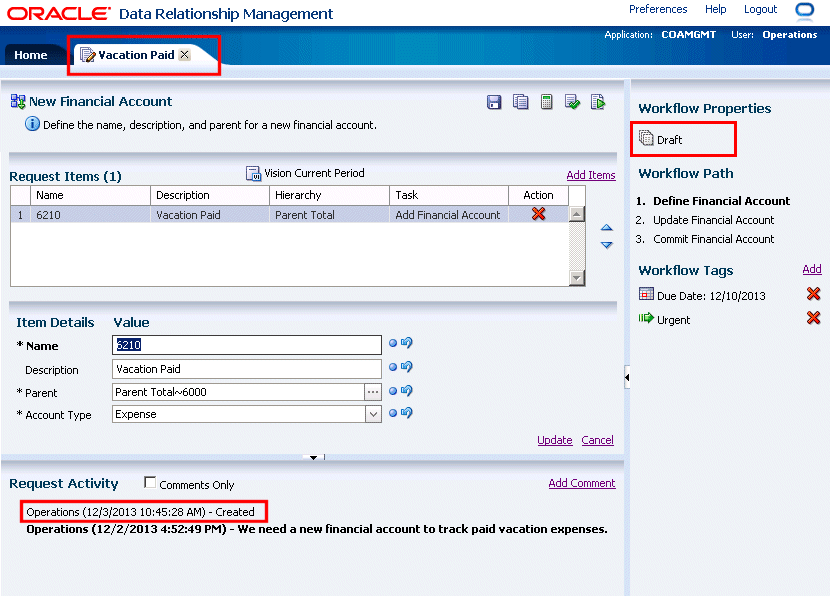Image resolution: width=830 pixels, height=596 pixels.
Task: Open the Help menu
Action: pos(716,10)
